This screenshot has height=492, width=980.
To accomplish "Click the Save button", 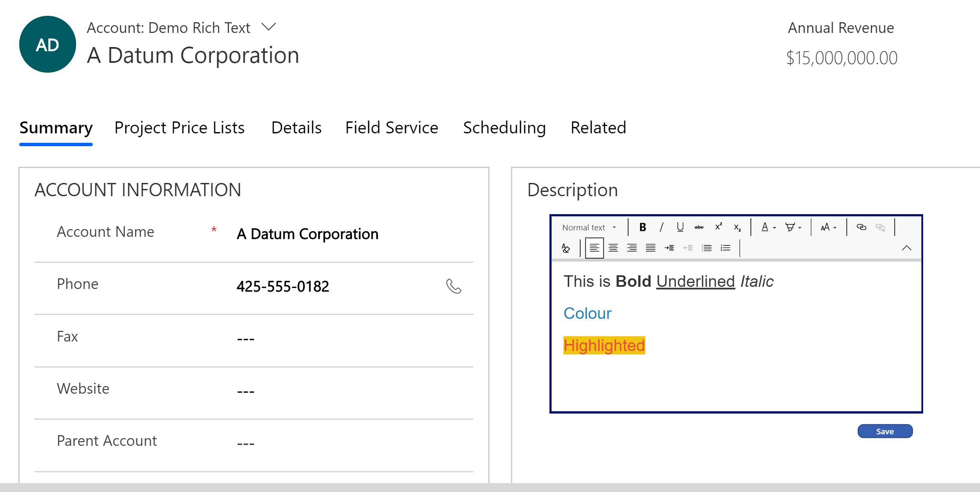I will tap(885, 431).
